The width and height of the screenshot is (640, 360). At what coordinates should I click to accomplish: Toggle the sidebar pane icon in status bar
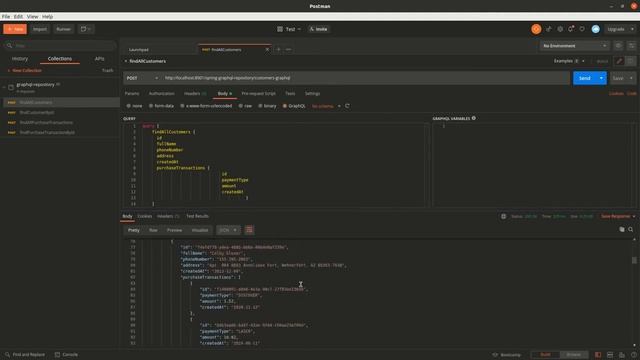598,355
